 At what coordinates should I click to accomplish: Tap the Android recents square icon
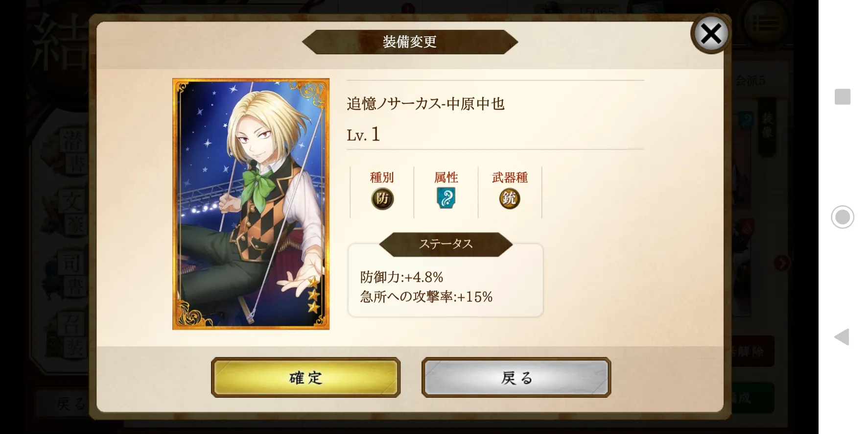click(842, 96)
